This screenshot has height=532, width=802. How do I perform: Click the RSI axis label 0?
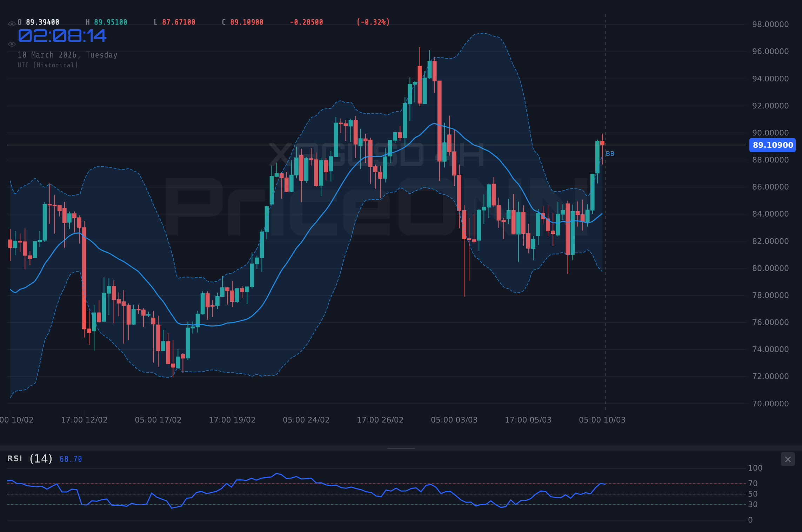(750, 520)
